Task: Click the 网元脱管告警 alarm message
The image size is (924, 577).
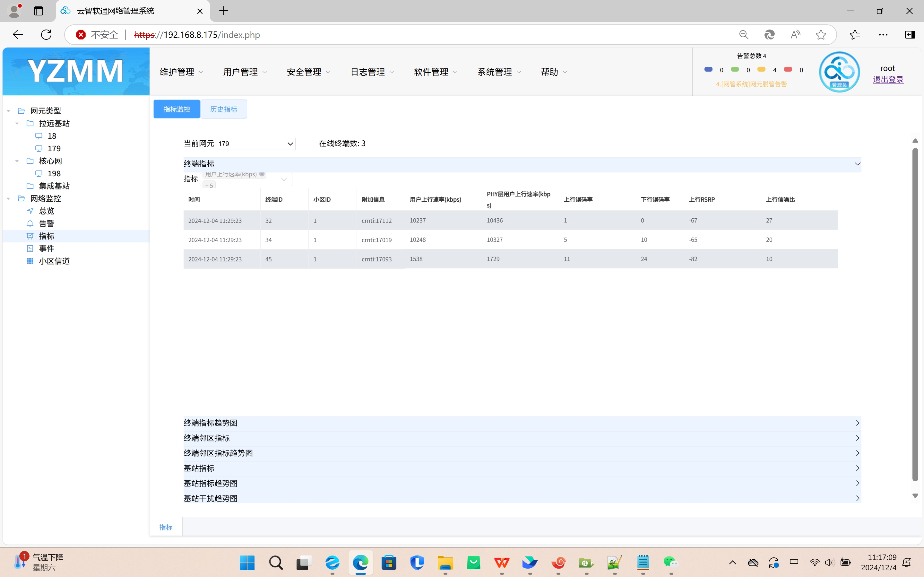Action: click(x=751, y=84)
